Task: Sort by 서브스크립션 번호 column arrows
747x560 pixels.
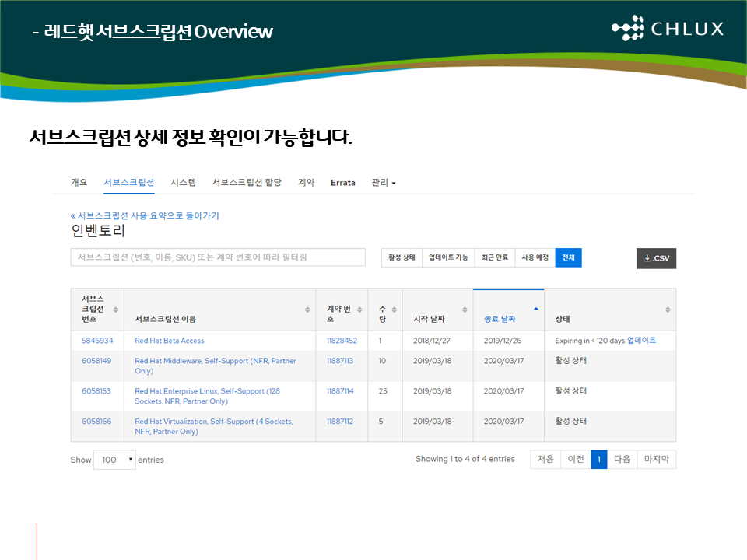Action: (116, 310)
